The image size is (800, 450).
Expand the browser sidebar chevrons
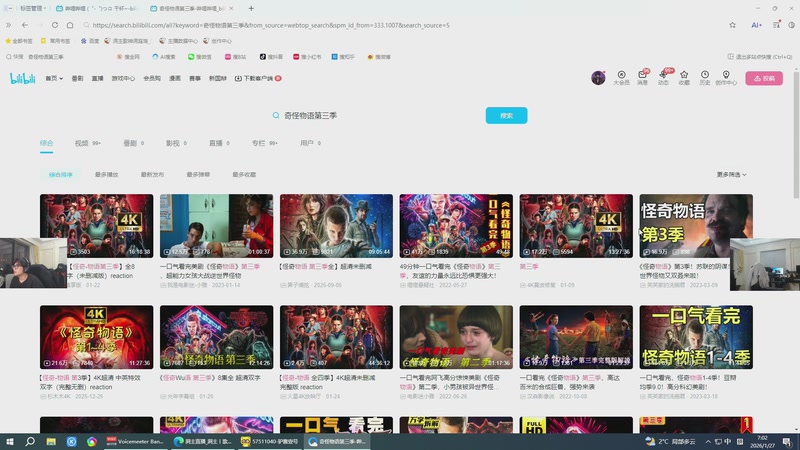click(8, 24)
